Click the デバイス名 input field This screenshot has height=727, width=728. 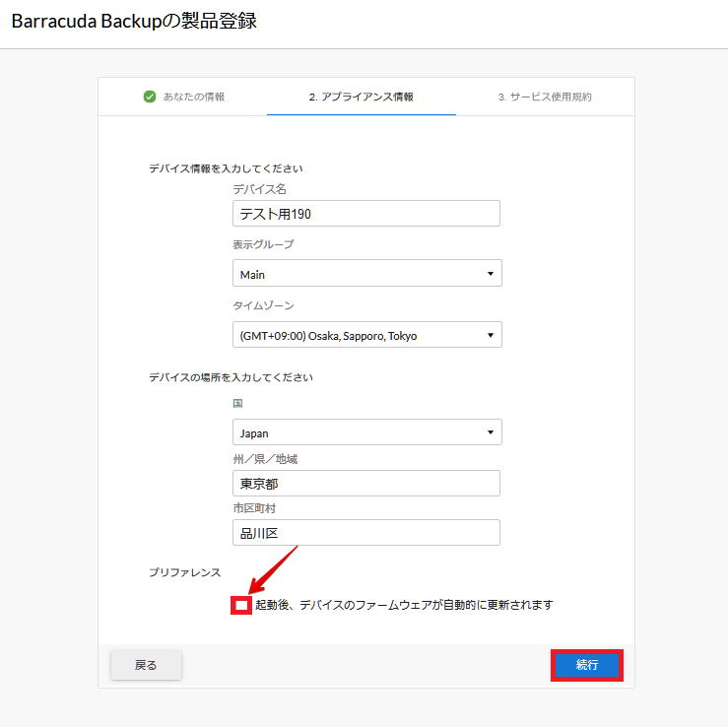tap(366, 214)
